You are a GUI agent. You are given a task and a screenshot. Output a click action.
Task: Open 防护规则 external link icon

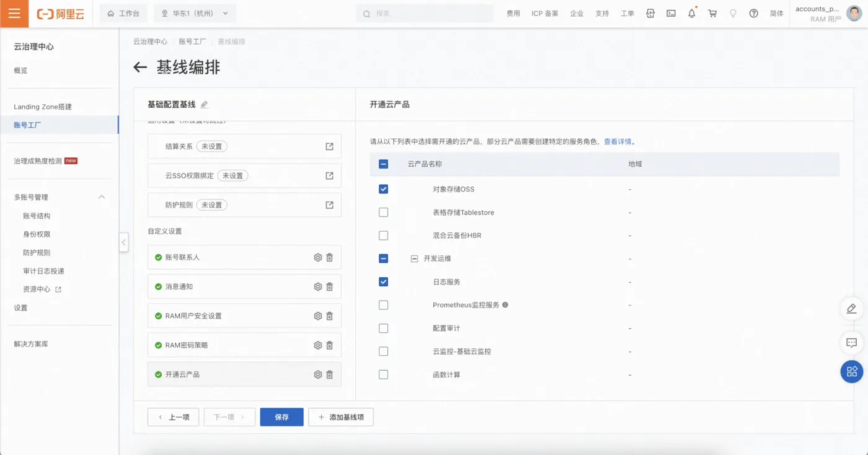(x=329, y=205)
